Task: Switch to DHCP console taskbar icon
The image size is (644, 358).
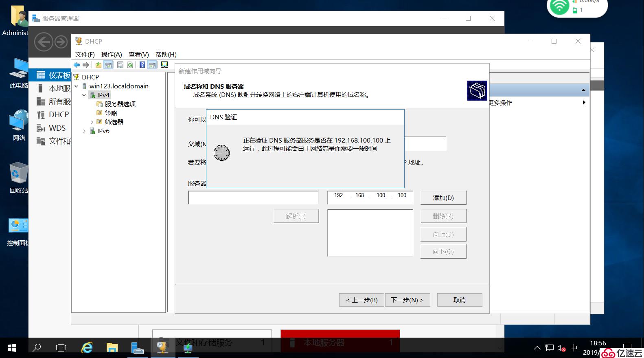Action: point(162,348)
